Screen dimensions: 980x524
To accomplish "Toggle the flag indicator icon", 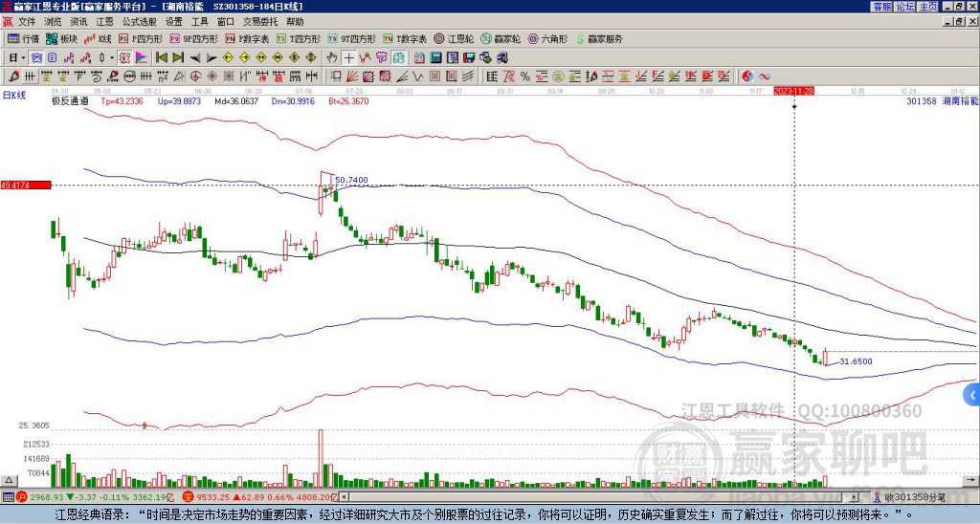I will [142, 58].
